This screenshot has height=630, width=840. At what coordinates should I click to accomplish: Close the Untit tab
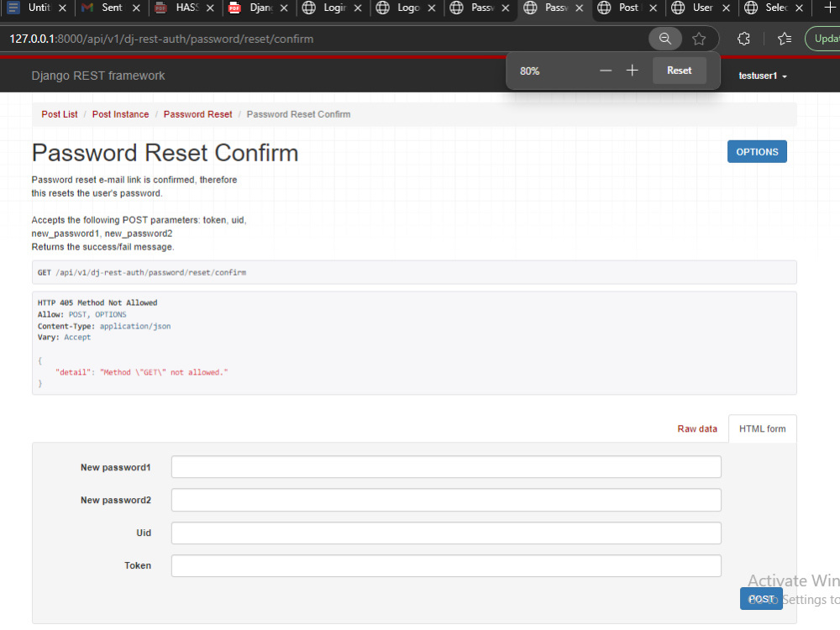point(62,8)
